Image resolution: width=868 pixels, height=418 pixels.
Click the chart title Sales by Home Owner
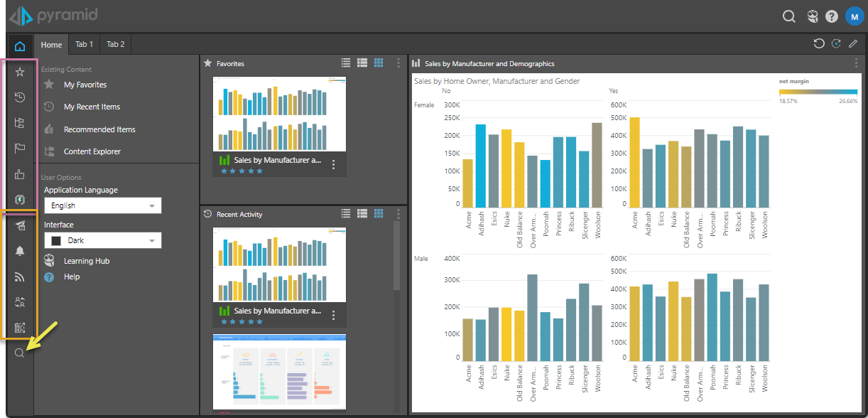[497, 81]
